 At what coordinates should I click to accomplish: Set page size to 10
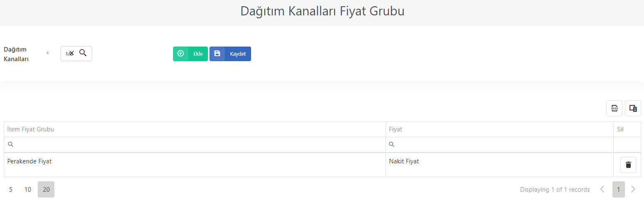(28, 190)
